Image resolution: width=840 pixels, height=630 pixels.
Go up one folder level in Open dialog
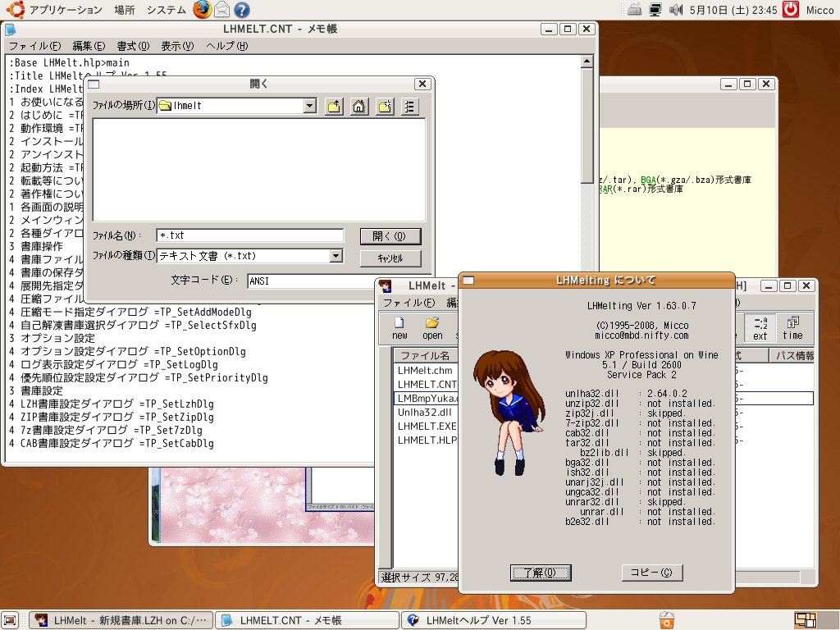pyautogui.click(x=335, y=106)
